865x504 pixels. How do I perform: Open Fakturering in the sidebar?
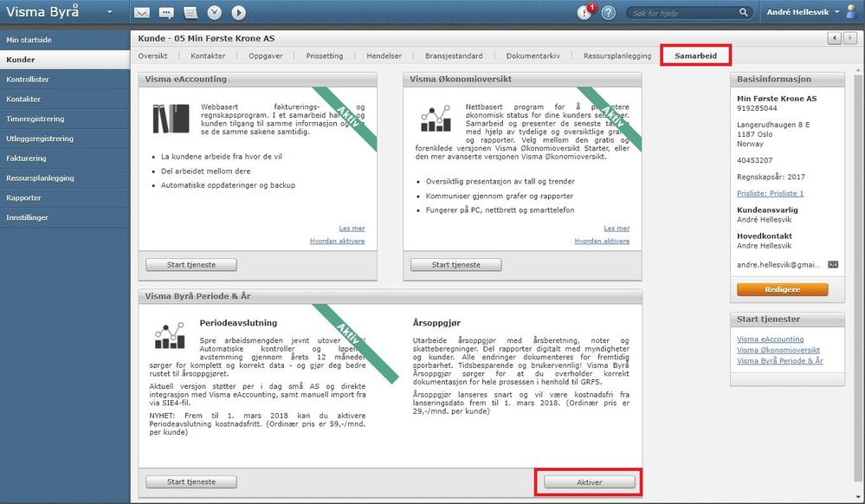(x=65, y=158)
